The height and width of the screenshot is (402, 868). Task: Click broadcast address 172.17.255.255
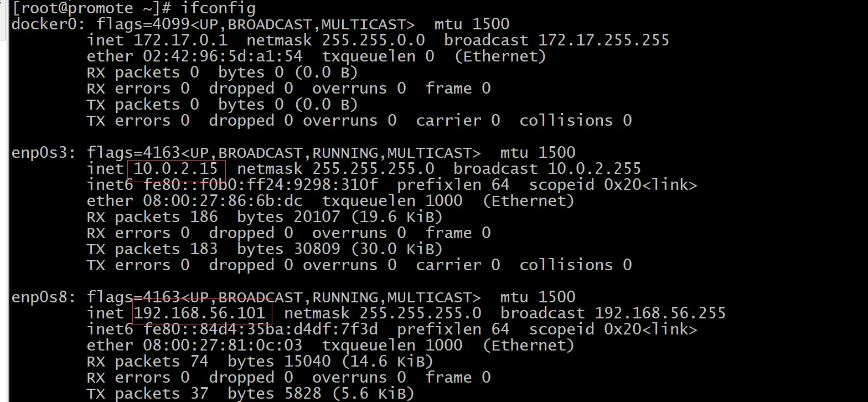tap(603, 40)
